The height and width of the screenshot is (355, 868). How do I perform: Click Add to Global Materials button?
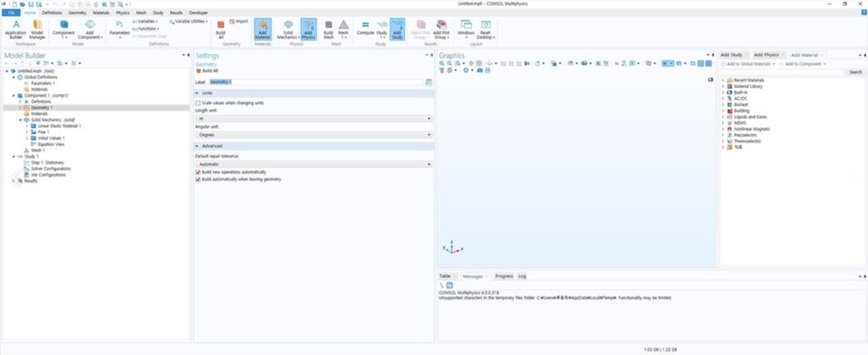tap(748, 64)
